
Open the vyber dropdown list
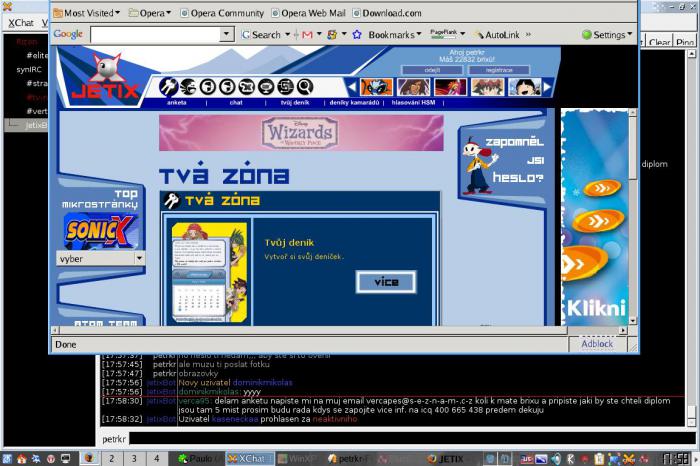pyautogui.click(x=100, y=258)
